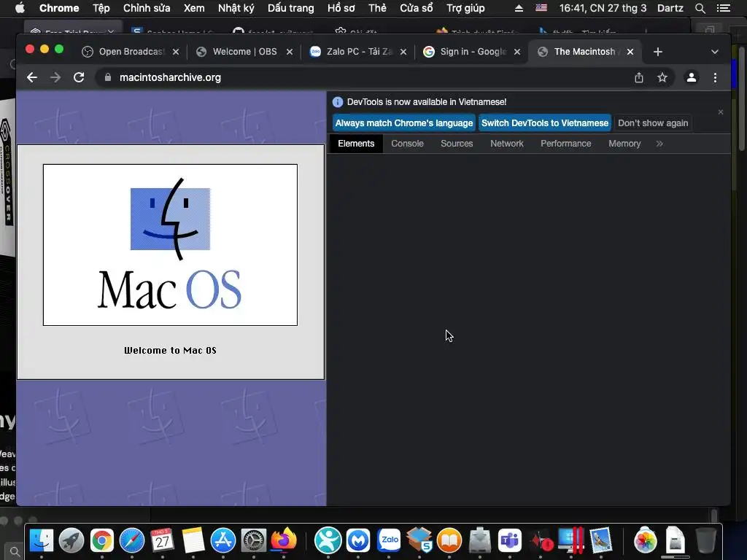Open Malwarebytes from the Dock
The width and height of the screenshot is (747, 560).
(x=358, y=540)
